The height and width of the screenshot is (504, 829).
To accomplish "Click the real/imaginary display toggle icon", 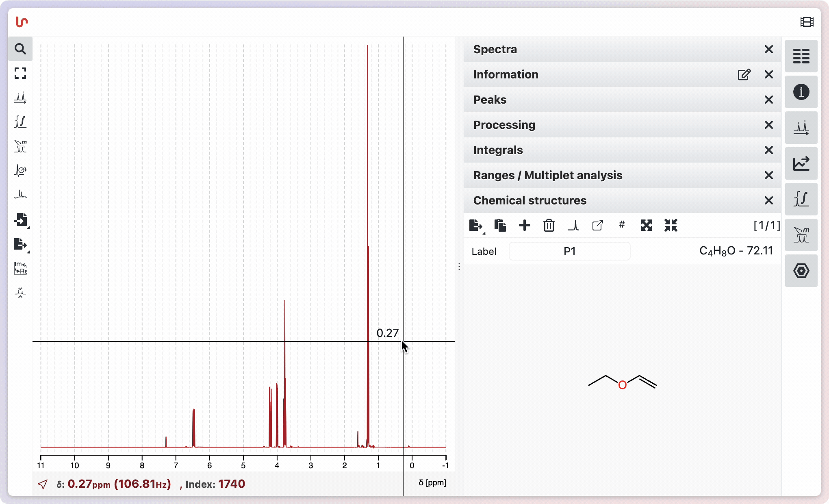I will point(20,268).
